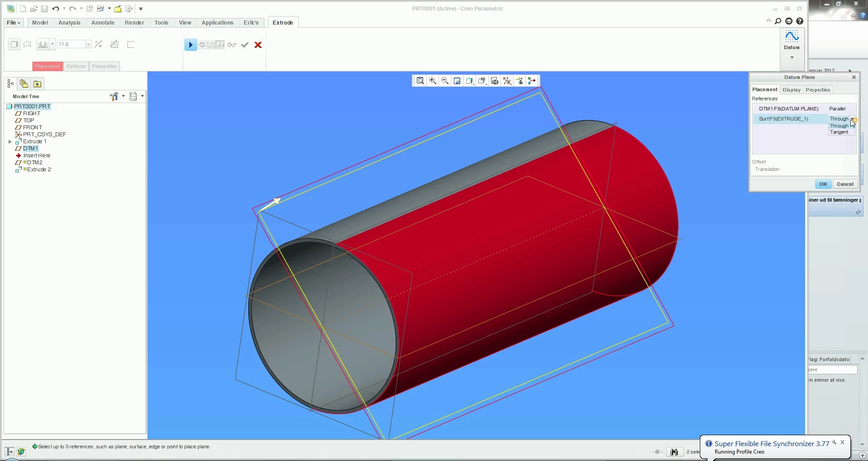
Task: Click the Save disk icon
Action: pyautogui.click(x=44, y=9)
